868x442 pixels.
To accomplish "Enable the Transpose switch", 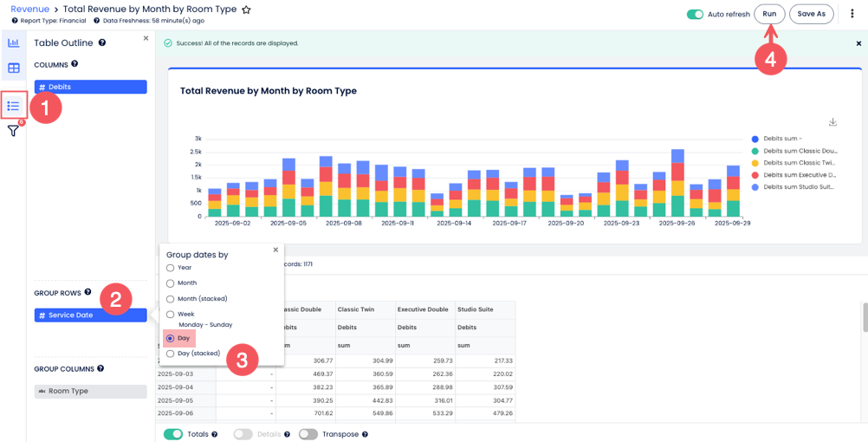I will pos(308,434).
